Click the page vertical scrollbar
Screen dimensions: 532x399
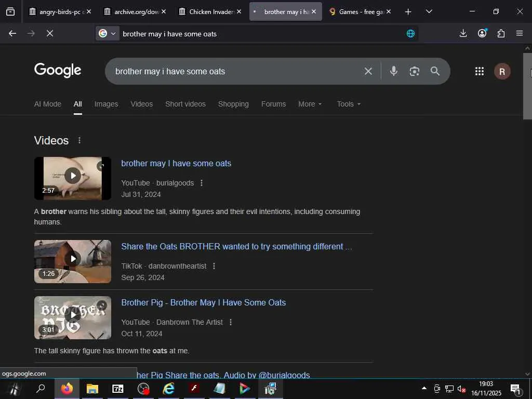click(527, 86)
